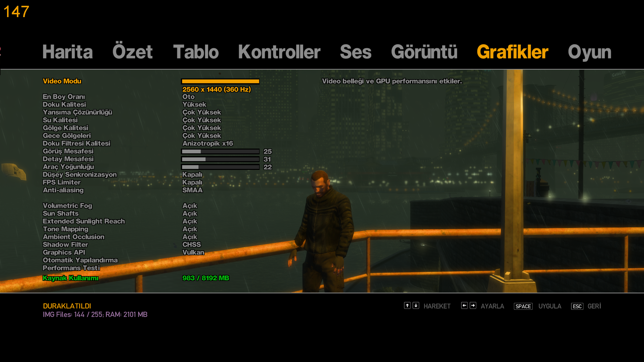Click the GERİ back button

point(594,306)
